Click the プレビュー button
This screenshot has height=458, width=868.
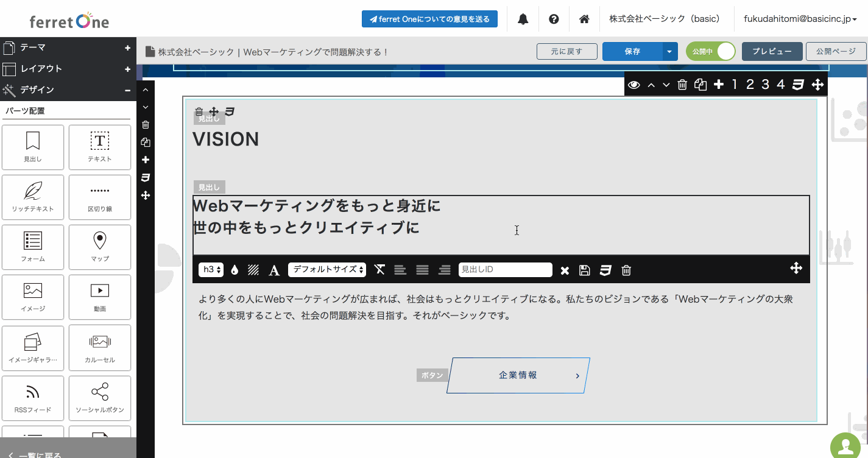pyautogui.click(x=772, y=52)
